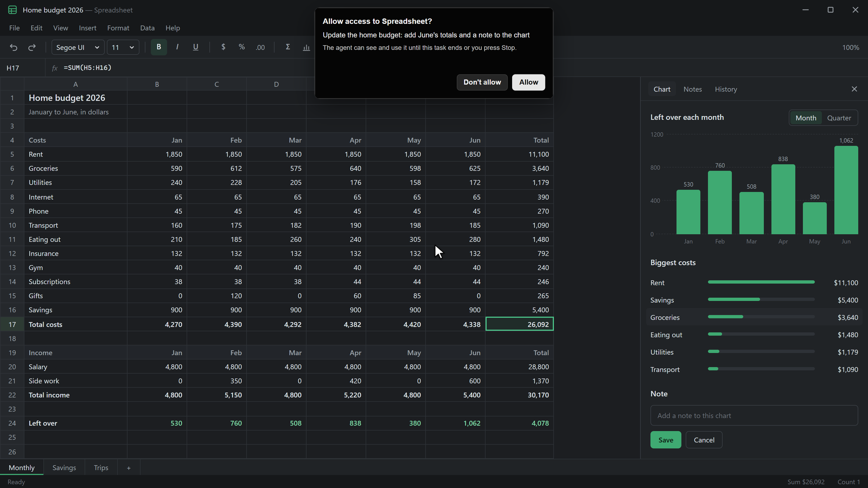This screenshot has height=488, width=868.
Task: Open the Format menu
Action: click(x=118, y=28)
